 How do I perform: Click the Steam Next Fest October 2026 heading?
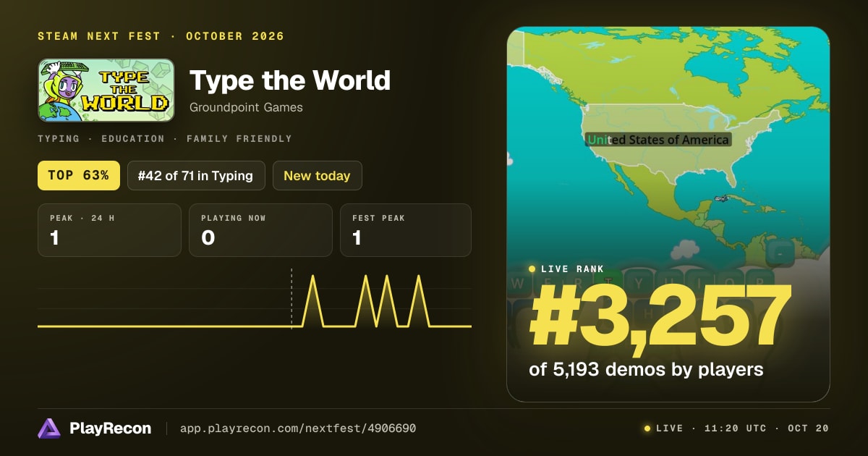click(x=161, y=36)
